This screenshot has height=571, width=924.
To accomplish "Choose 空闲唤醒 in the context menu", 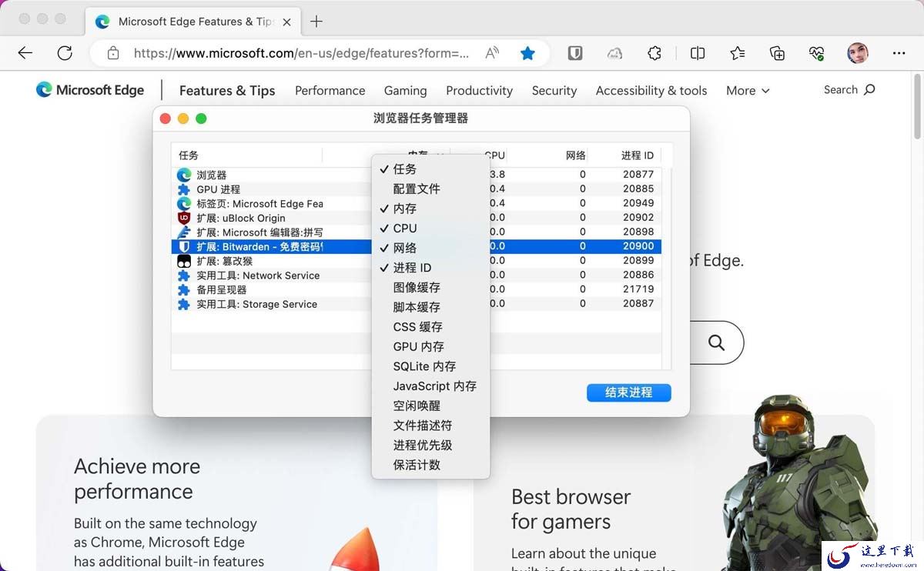I will (430, 406).
